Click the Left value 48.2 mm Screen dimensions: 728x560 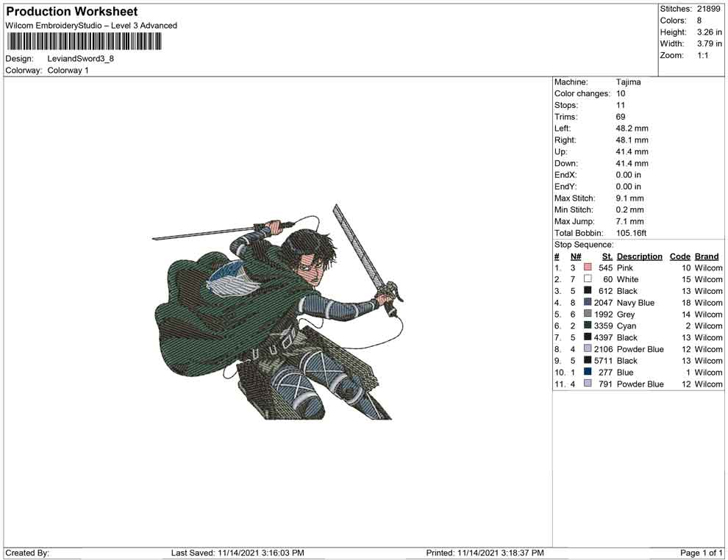click(x=632, y=129)
